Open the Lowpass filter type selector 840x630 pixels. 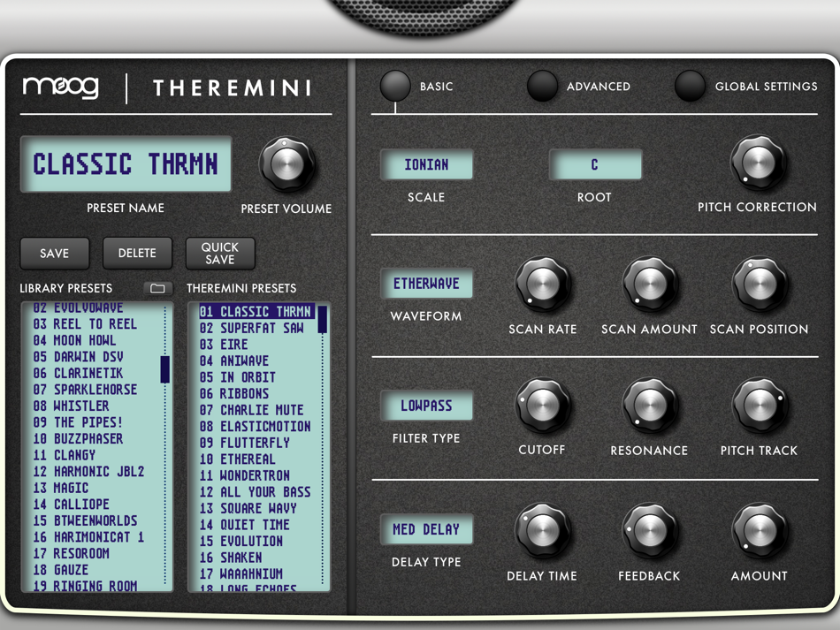tap(426, 406)
